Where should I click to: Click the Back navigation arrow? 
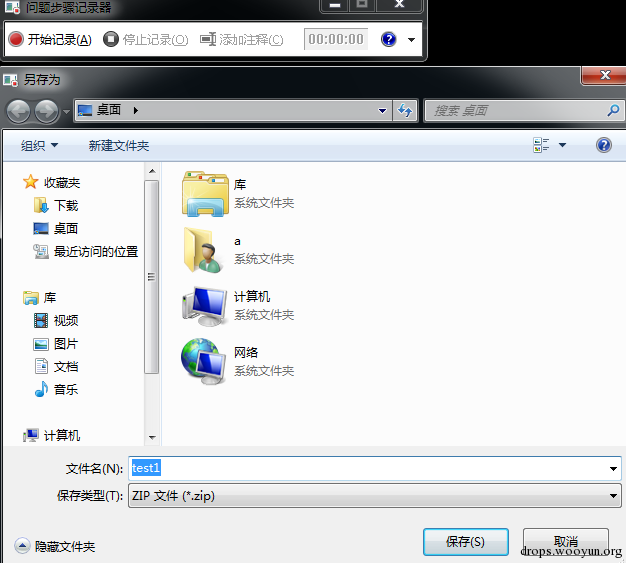pos(18,111)
